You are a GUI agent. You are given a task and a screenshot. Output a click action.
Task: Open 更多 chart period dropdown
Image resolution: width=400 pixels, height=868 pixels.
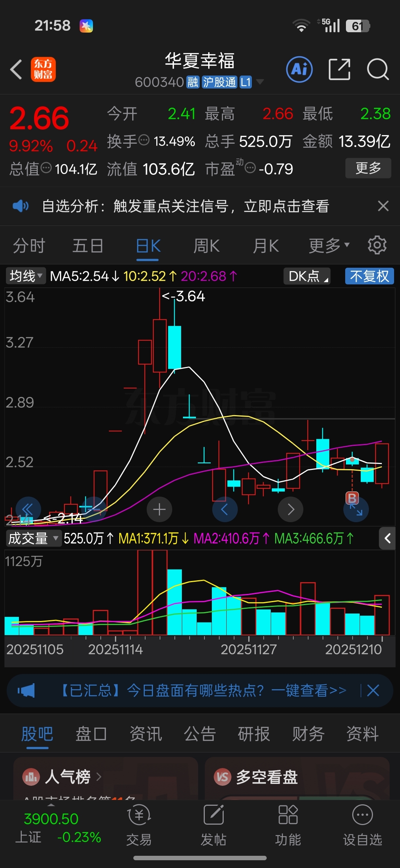tap(329, 246)
